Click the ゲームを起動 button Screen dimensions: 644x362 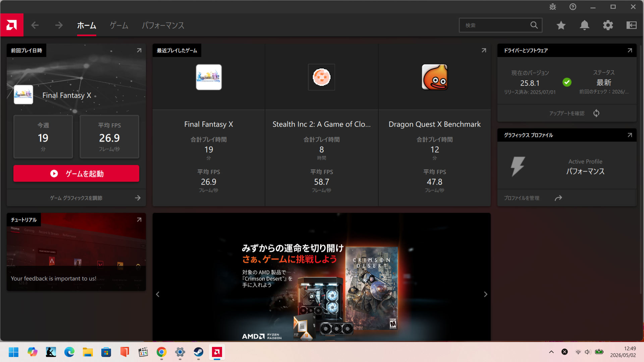pyautogui.click(x=76, y=173)
